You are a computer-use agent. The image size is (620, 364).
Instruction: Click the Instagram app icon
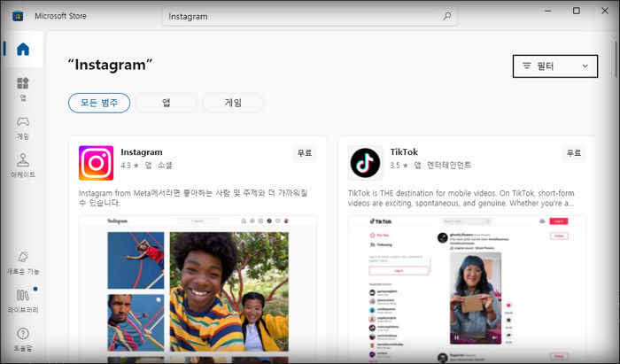(x=96, y=163)
